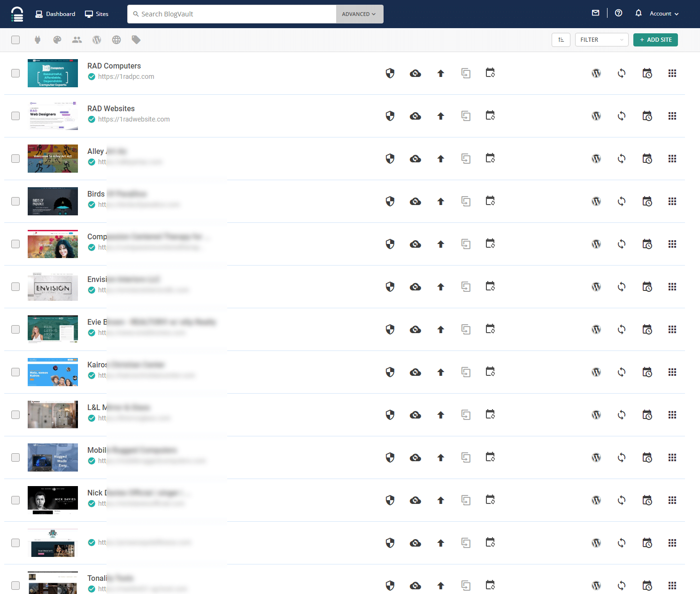This screenshot has width=700, height=594.
Task: Open the FILTER dropdown
Action: [601, 40]
